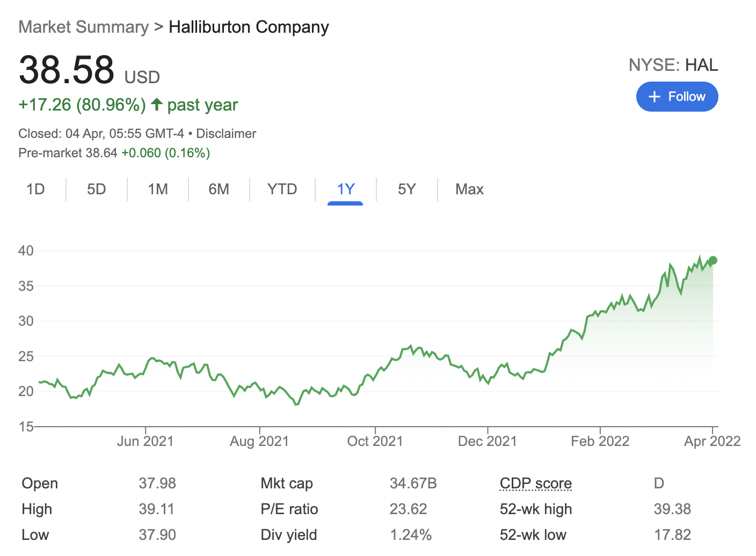
Task: Click the Halliburton Company title
Action: [x=249, y=26]
